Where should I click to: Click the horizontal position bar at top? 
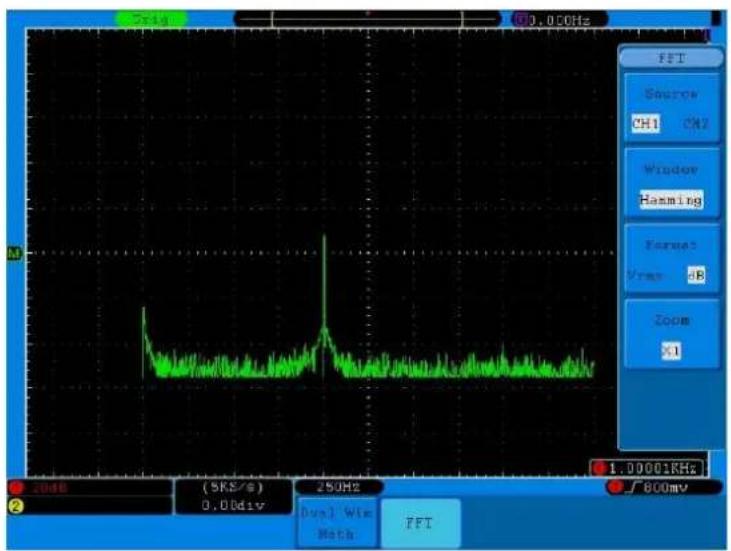pos(367,20)
